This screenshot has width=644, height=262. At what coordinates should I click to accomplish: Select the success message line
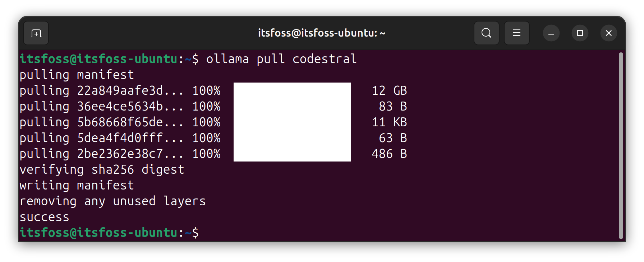(44, 216)
